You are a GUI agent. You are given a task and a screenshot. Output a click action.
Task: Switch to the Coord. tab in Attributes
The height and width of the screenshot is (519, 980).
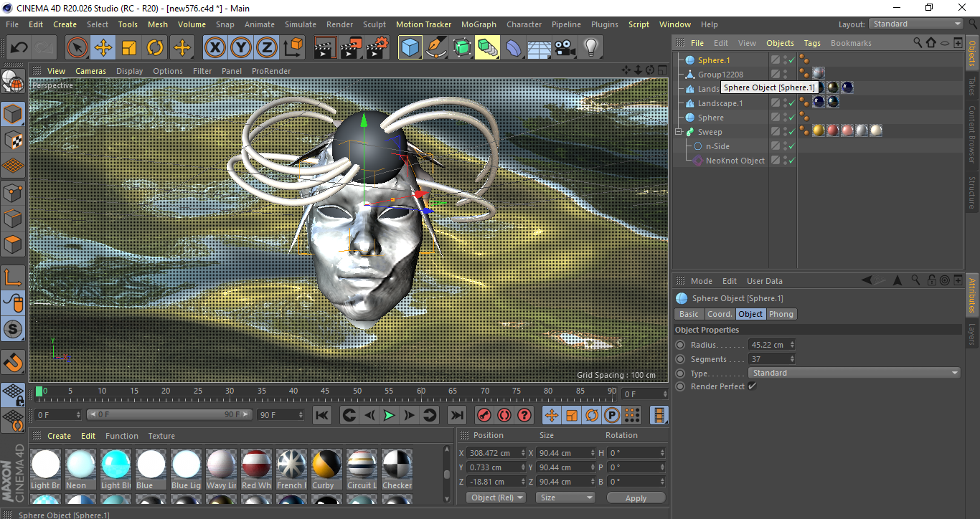[720, 313]
